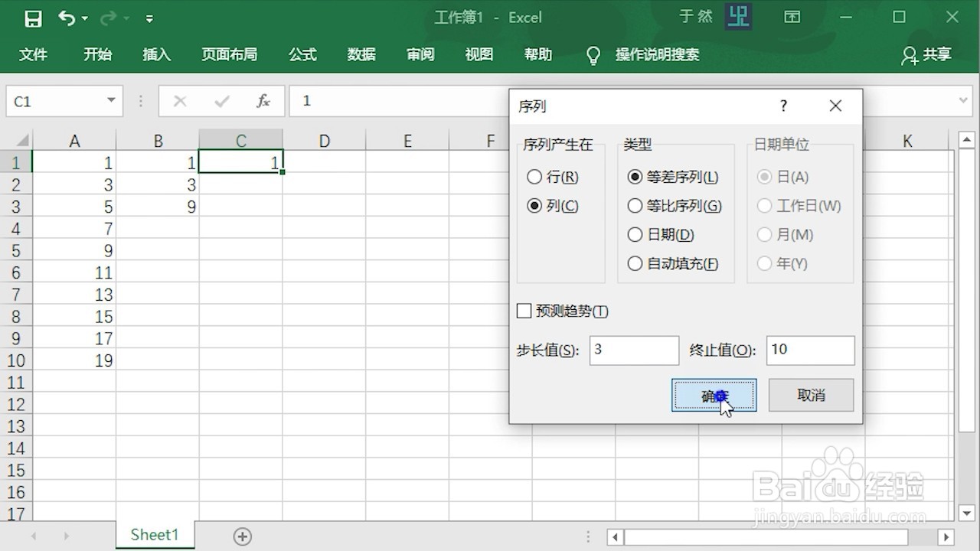The image size is (980, 551).
Task: Confirm the series with 确定 button
Action: tap(713, 395)
